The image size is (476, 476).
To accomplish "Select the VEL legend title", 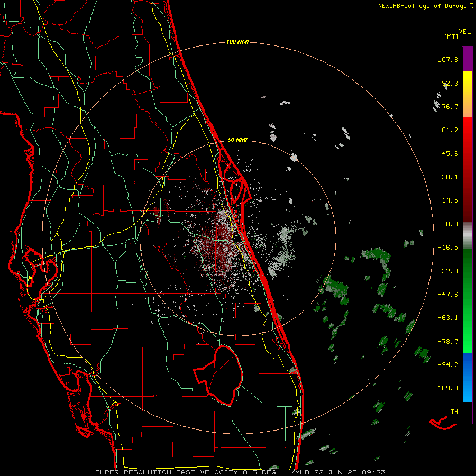I will click(464, 32).
